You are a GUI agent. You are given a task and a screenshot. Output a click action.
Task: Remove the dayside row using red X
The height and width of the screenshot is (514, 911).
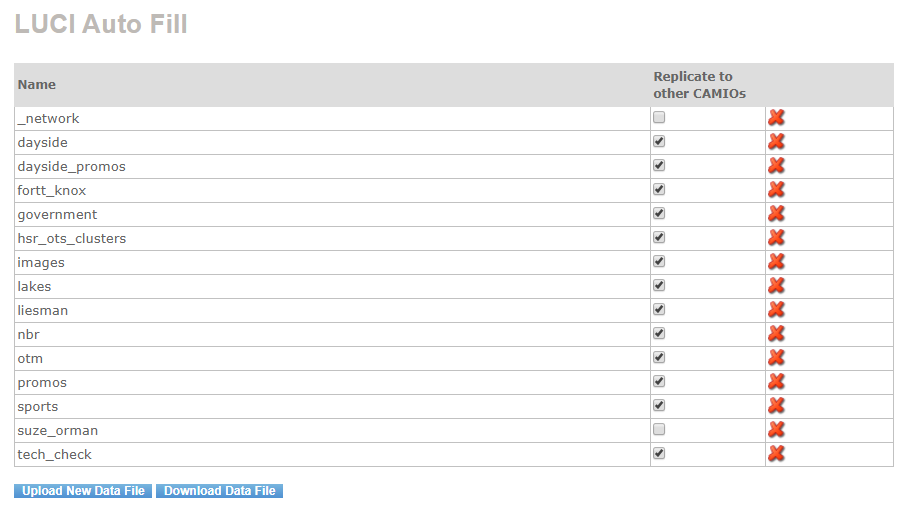click(776, 142)
